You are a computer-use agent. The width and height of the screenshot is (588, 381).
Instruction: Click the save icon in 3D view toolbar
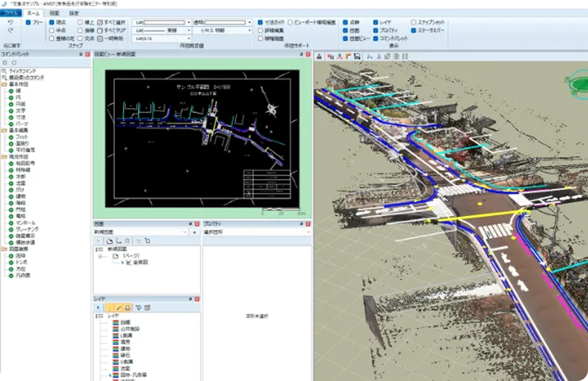357,56
